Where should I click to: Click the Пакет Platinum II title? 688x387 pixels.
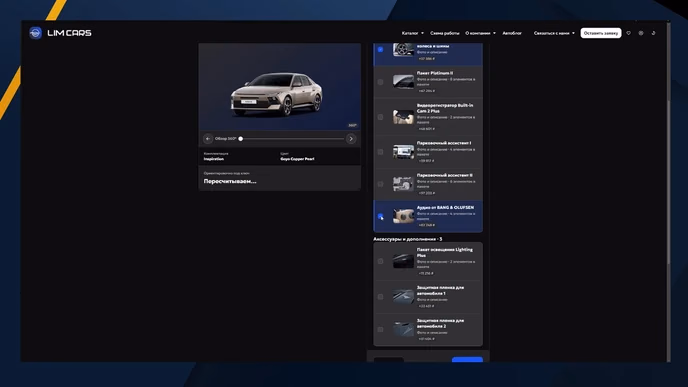(435, 73)
